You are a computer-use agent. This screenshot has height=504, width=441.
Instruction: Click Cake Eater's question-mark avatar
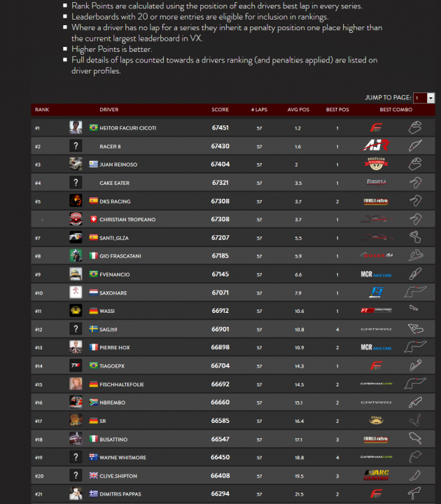(x=76, y=183)
